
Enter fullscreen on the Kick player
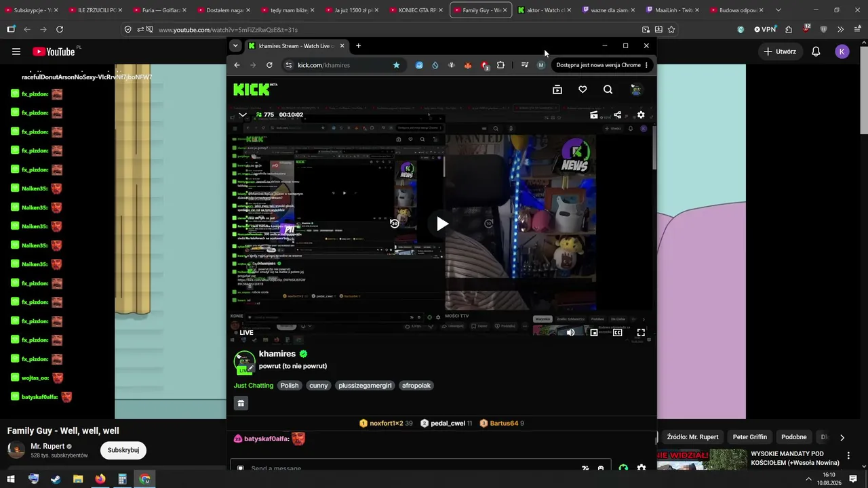(641, 332)
